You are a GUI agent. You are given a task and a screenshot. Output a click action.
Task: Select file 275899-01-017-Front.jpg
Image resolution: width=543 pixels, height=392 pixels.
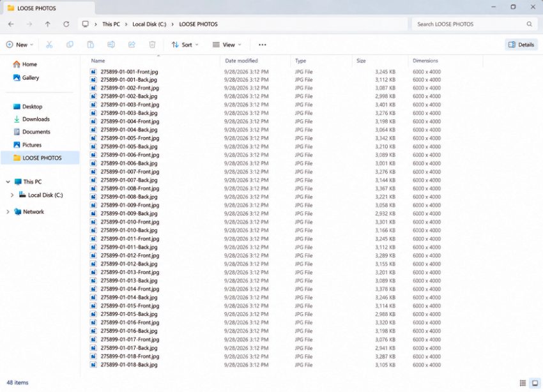click(x=130, y=340)
